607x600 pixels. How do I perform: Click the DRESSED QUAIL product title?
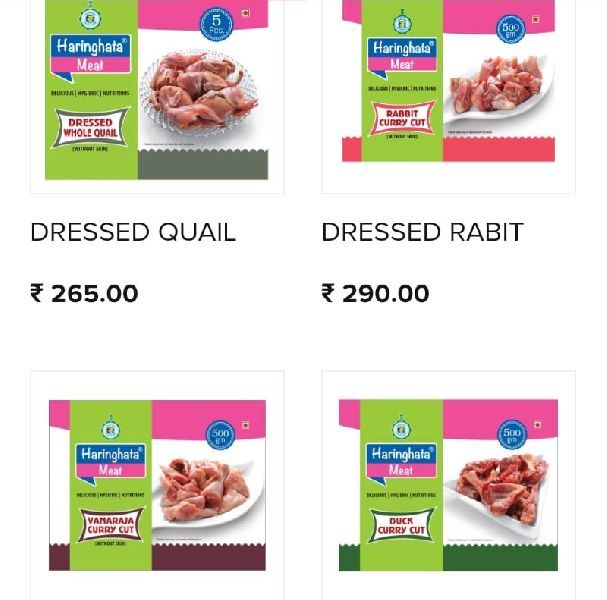(133, 232)
